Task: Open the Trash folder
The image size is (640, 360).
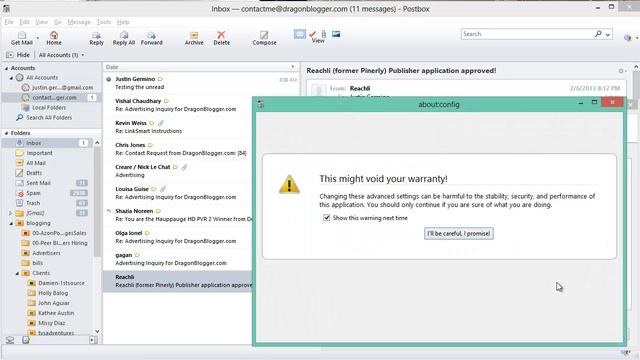Action: (x=33, y=203)
